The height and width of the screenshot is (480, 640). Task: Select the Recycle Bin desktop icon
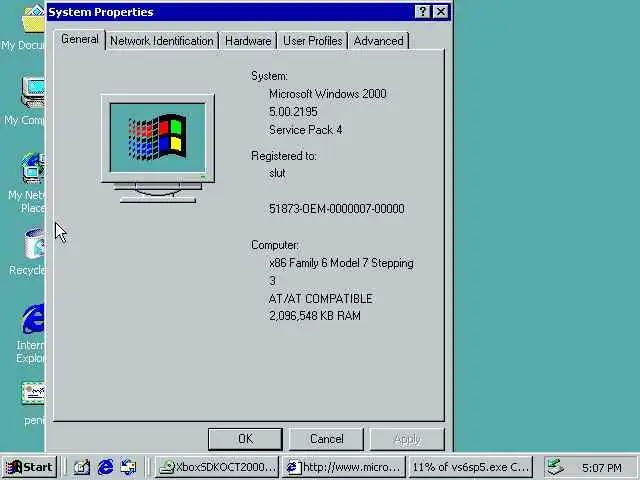pos(27,252)
